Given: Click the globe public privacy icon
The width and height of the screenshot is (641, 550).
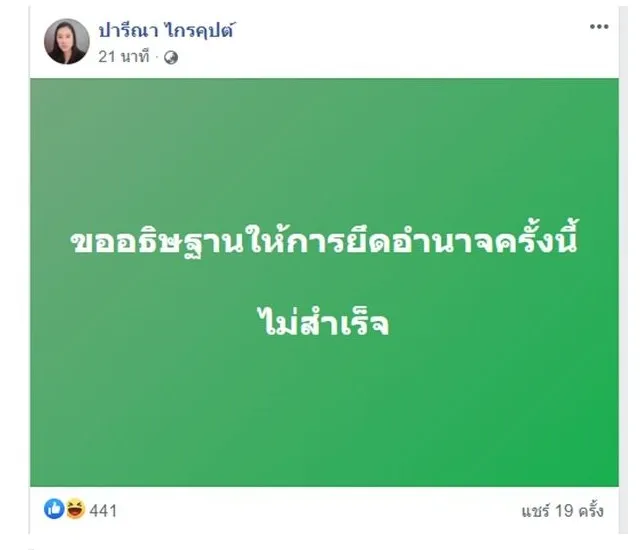Looking at the screenshot, I should click(170, 58).
